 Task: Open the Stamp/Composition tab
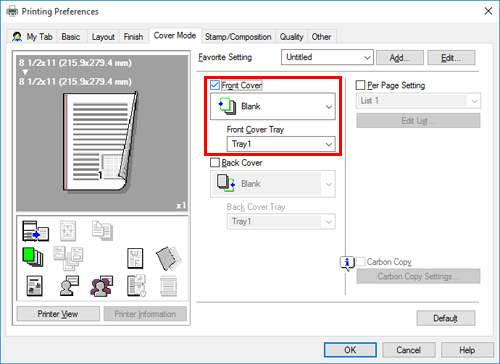click(x=238, y=37)
